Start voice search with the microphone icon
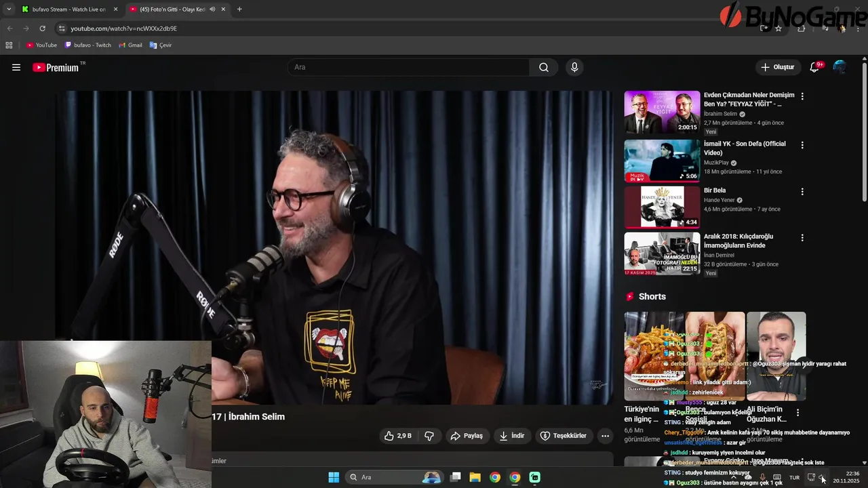This screenshot has width=868, height=488. tap(574, 67)
